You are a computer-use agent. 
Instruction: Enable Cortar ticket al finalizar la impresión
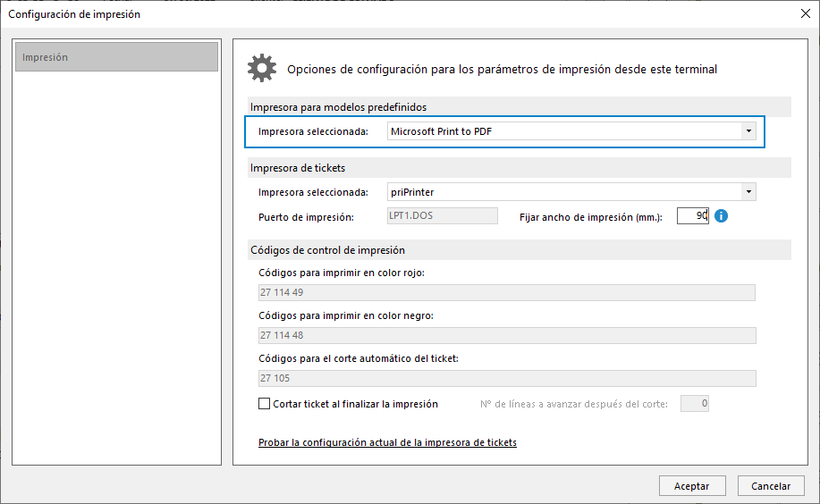(264, 404)
